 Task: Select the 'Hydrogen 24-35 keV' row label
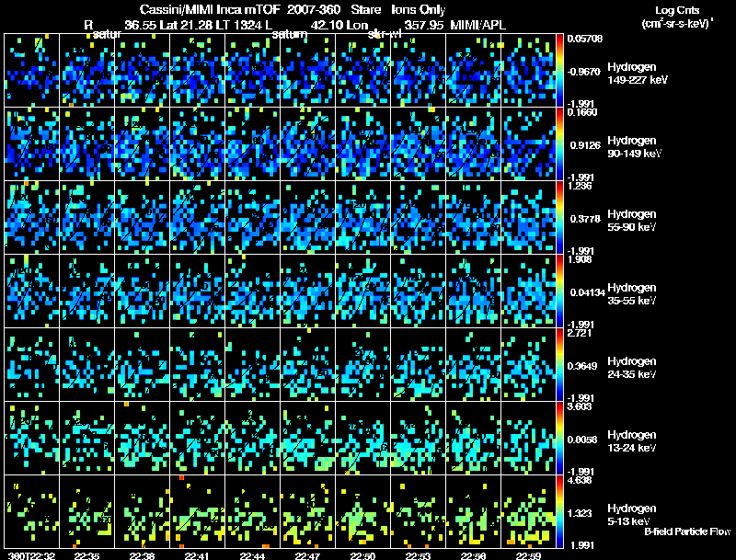[x=631, y=368]
